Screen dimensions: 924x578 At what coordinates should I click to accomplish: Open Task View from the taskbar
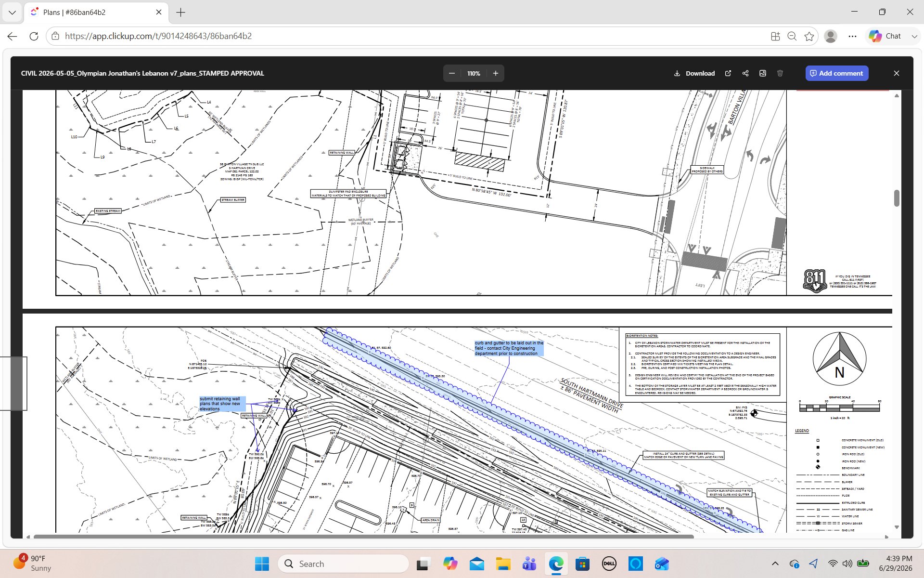(x=423, y=564)
